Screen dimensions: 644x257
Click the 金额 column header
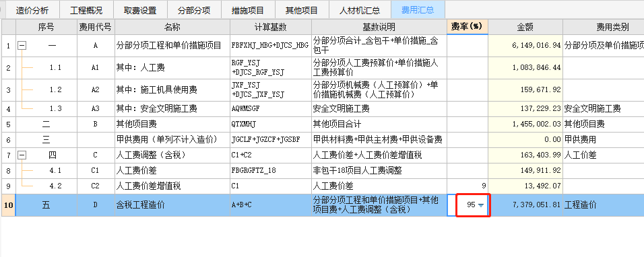[x=525, y=28]
